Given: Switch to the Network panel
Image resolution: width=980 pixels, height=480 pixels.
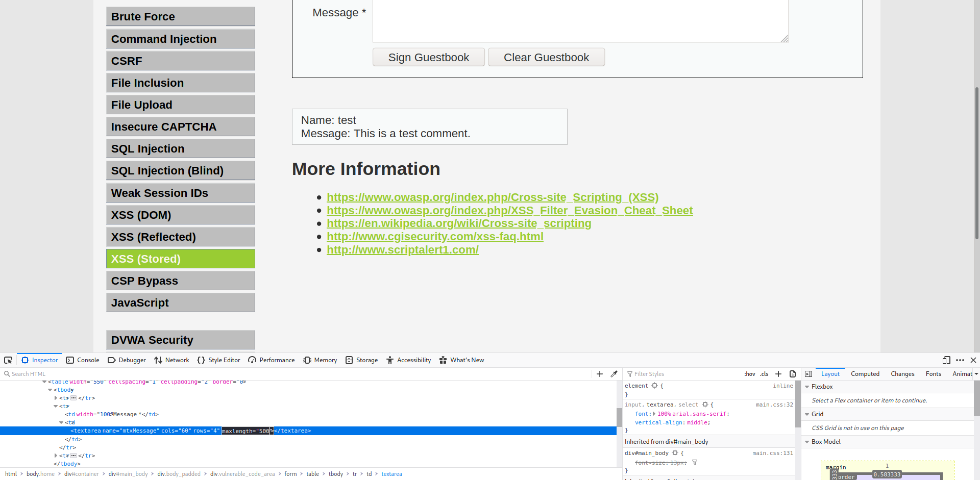Looking at the screenshot, I should point(171,360).
